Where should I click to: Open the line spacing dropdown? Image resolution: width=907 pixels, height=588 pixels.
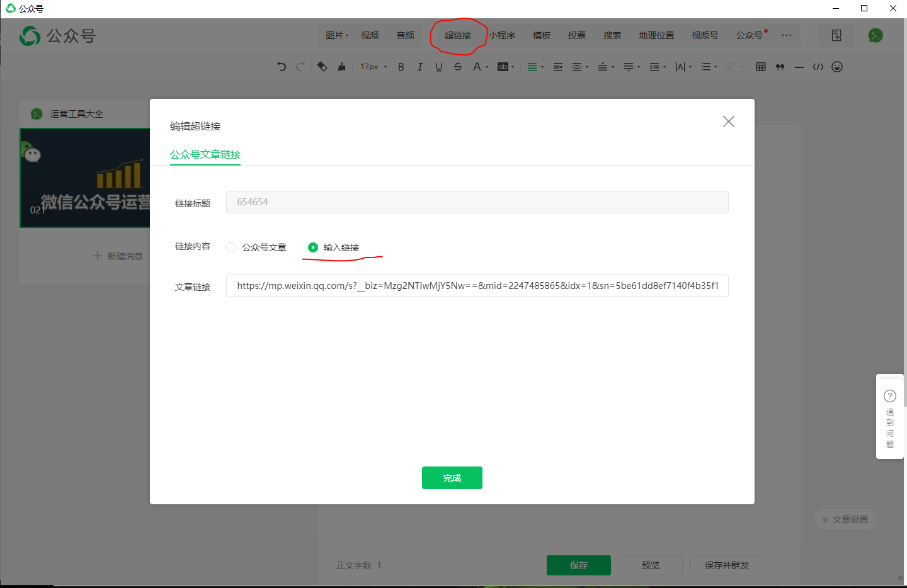tap(657, 67)
